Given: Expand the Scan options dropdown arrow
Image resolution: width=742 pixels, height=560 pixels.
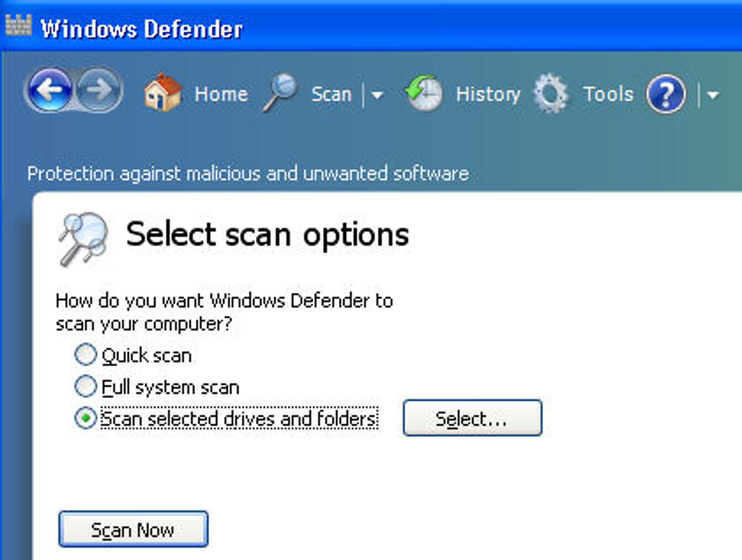Looking at the screenshot, I should point(377,95).
